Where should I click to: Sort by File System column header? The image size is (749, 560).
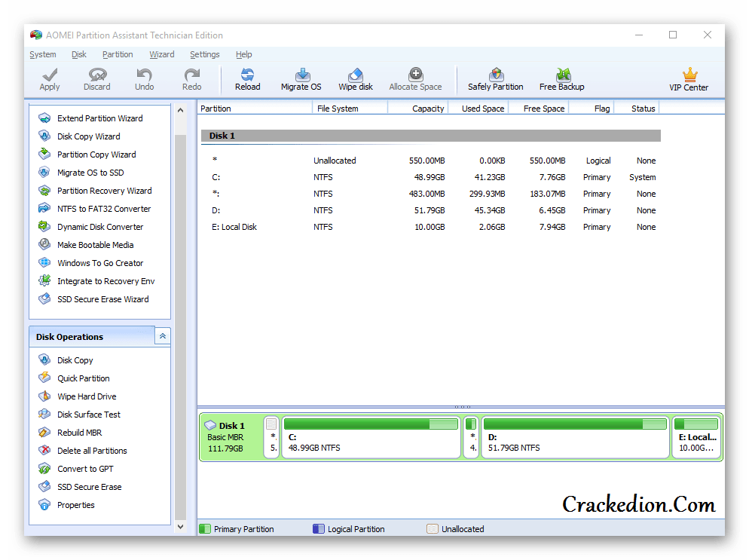tap(350, 109)
